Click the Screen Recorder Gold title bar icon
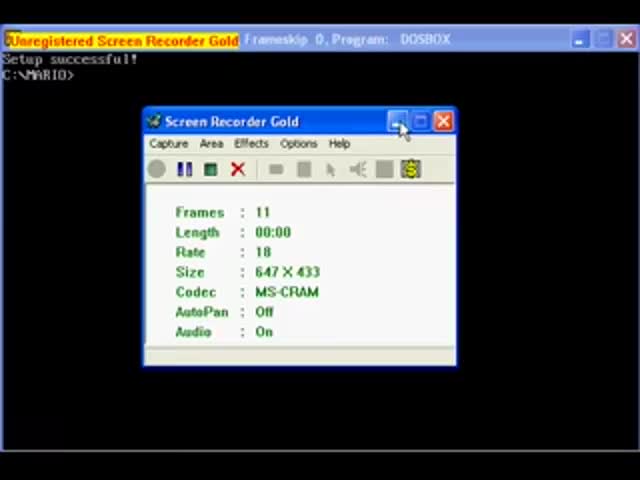The image size is (640, 480). [x=154, y=122]
